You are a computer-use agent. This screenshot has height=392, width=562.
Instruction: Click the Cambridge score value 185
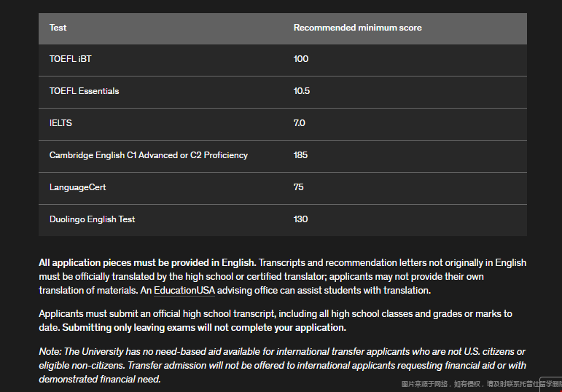pos(300,155)
